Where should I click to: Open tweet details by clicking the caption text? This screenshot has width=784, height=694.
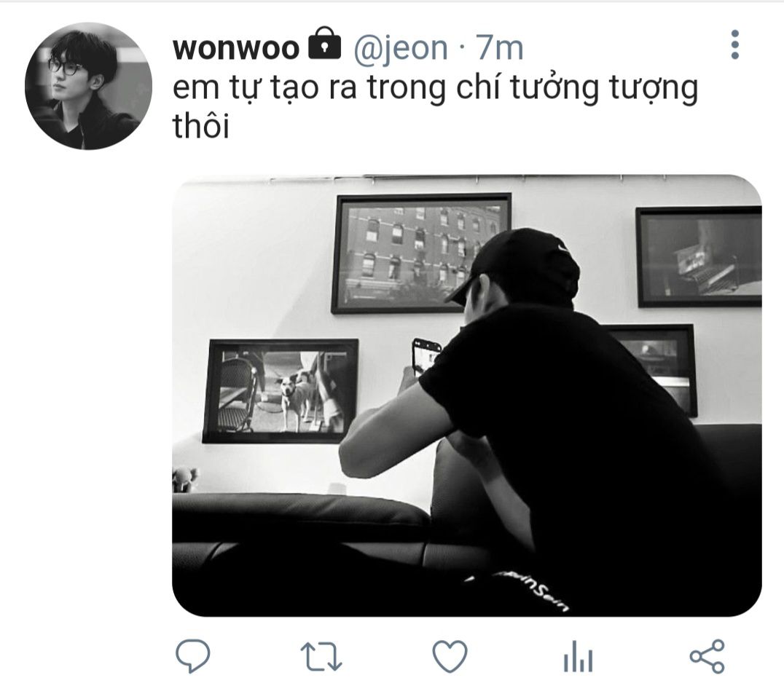pyautogui.click(x=434, y=106)
